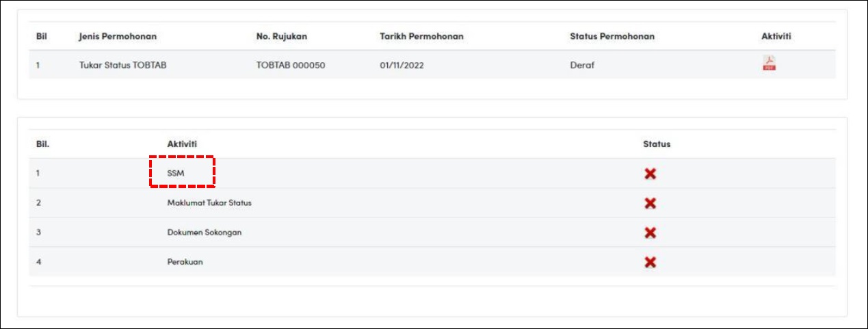Click the Status column header in activity table

657,144
